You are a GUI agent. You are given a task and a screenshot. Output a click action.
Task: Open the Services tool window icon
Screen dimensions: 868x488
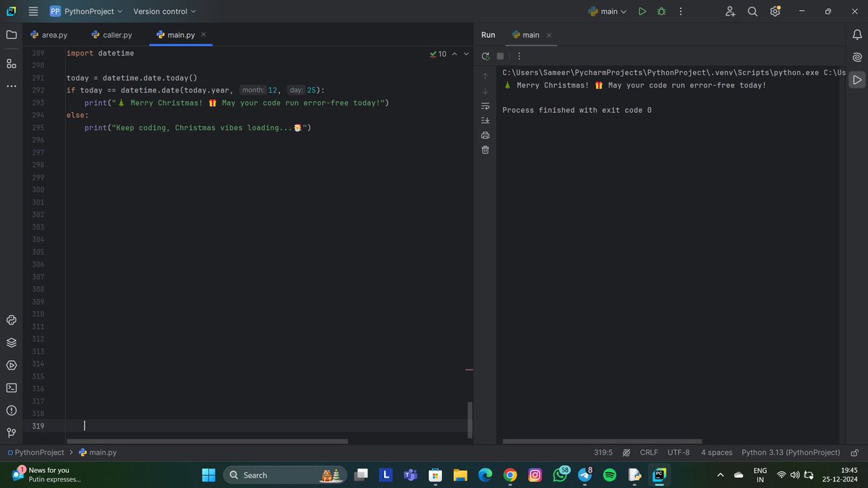[11, 365]
